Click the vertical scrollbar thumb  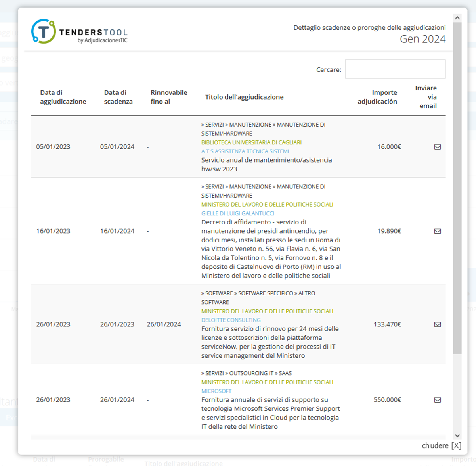[457, 188]
